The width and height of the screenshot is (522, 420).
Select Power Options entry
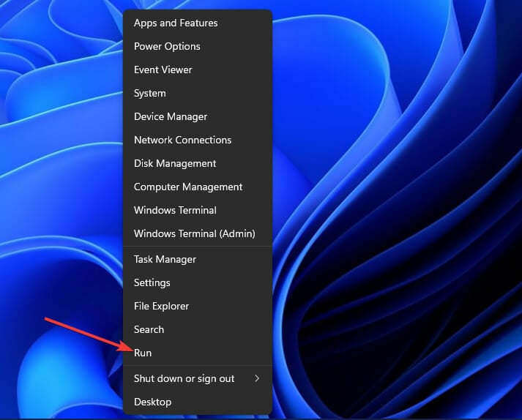tap(167, 46)
